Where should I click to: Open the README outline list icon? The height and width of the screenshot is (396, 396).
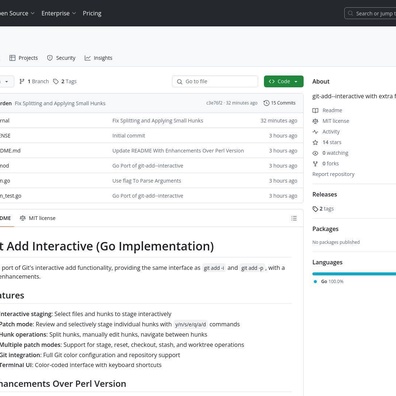click(294, 218)
